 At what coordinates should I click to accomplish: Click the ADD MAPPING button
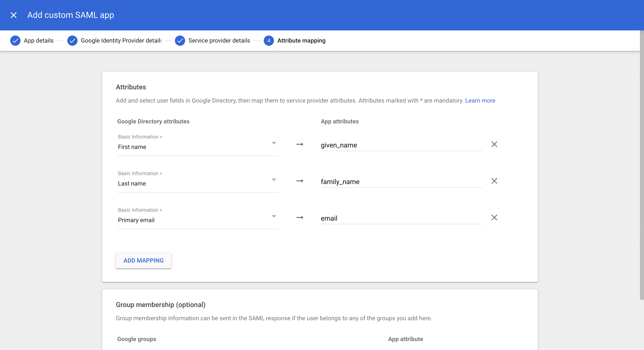[143, 260]
